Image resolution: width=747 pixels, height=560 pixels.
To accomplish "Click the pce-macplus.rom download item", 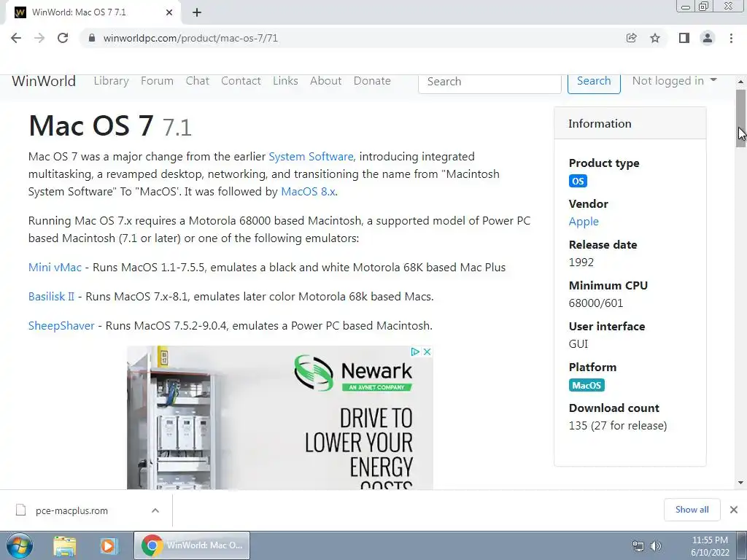I will (x=88, y=510).
